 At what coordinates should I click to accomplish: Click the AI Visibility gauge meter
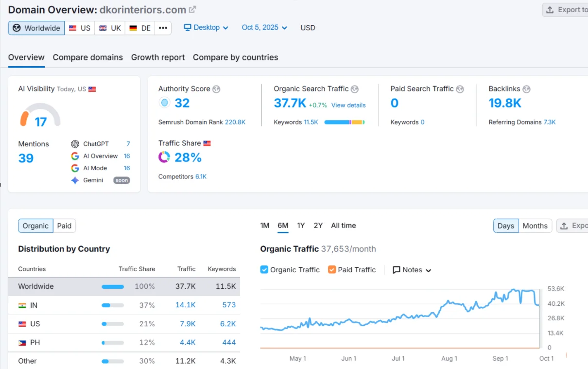click(x=40, y=115)
